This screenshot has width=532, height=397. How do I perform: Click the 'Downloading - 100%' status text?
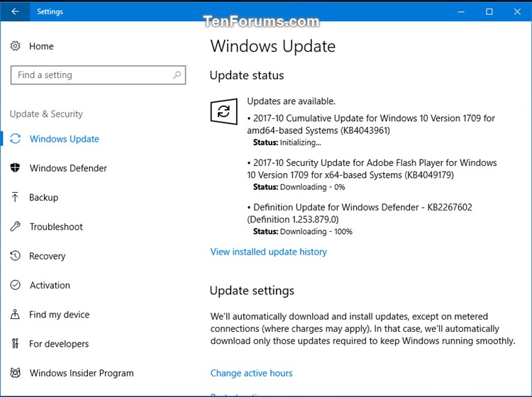coord(316,231)
